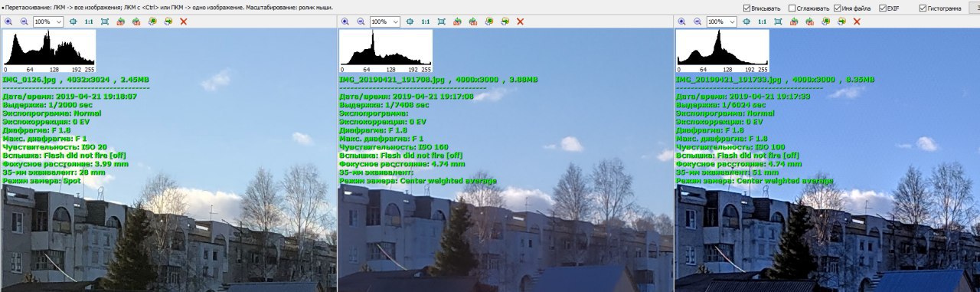Center the image in IMG_20190421_191733.jpg panel

point(746,21)
